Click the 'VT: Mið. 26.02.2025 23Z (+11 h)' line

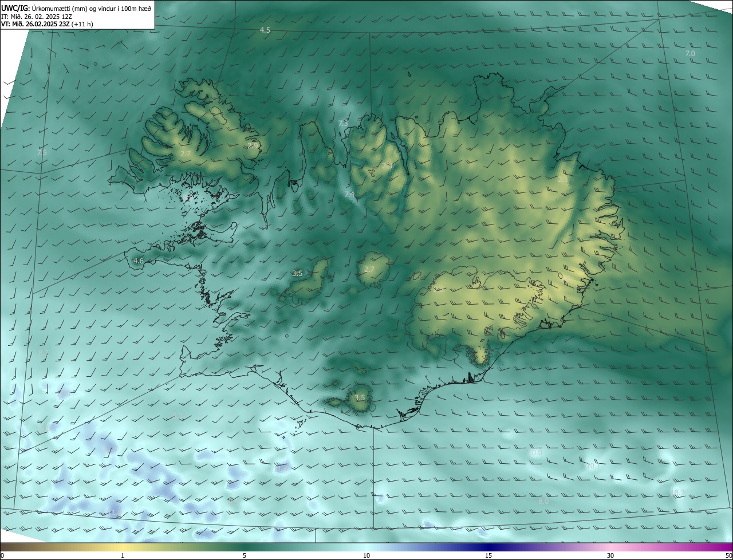click(x=47, y=24)
